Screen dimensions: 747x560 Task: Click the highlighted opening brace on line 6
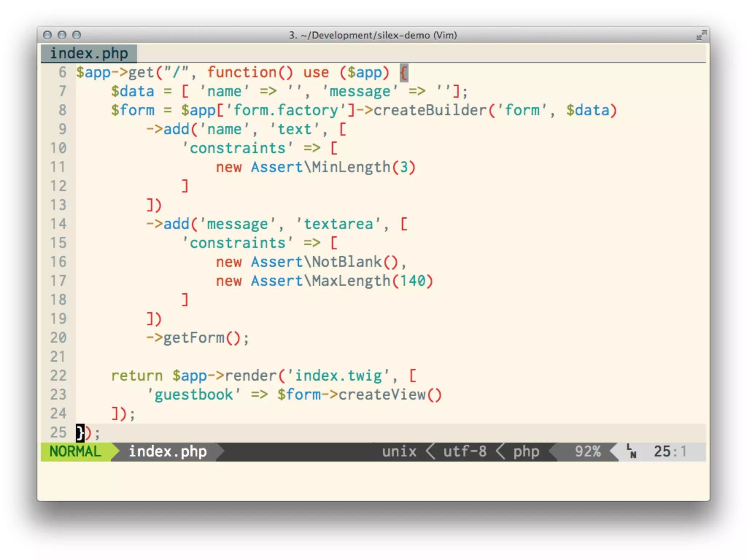(x=404, y=73)
